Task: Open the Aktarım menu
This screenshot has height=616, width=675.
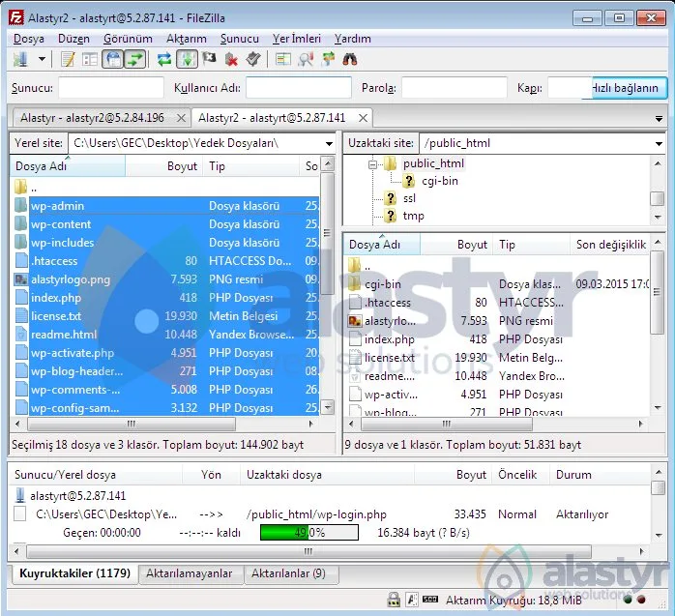Action: [187, 39]
